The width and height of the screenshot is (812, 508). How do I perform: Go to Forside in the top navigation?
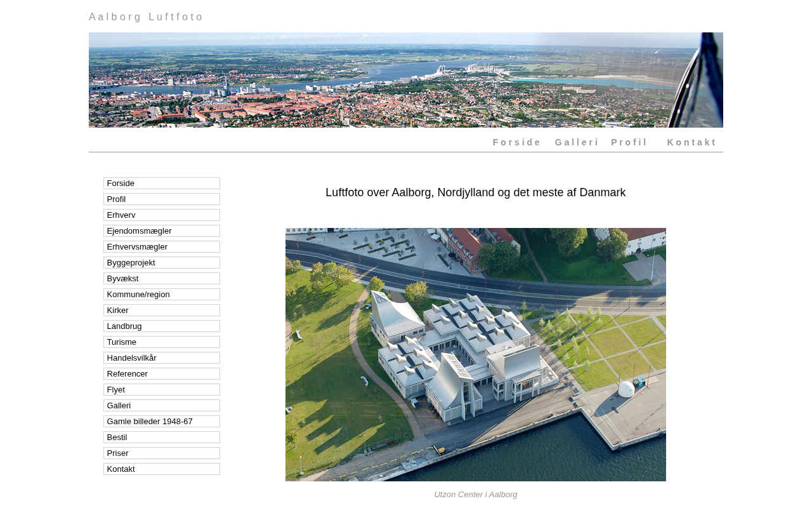(517, 142)
